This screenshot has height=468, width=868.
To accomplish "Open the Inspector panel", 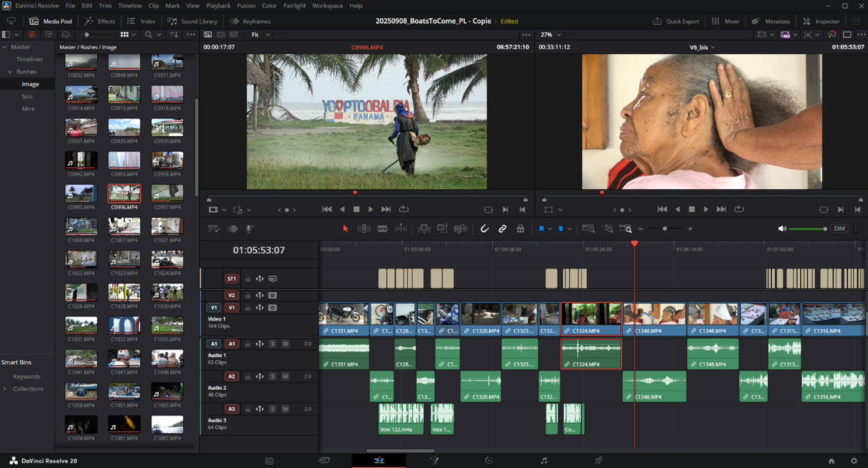I will 821,21.
